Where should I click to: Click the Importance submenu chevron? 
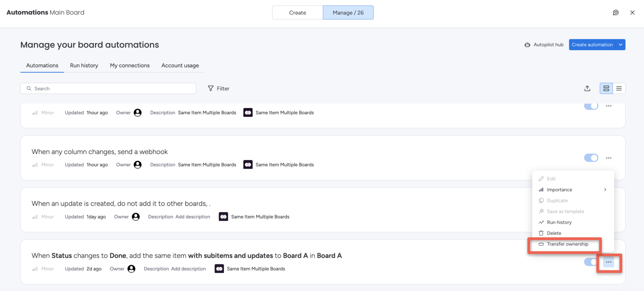pyautogui.click(x=605, y=190)
